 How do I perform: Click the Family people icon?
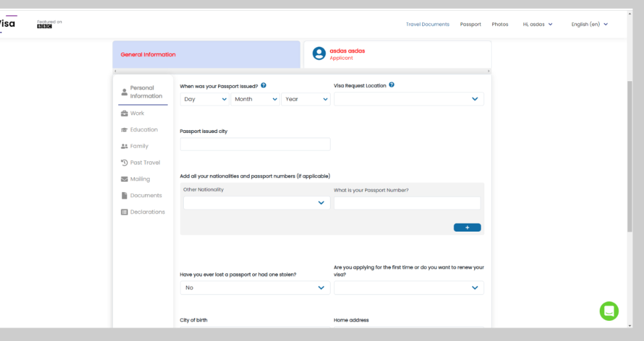tap(125, 146)
